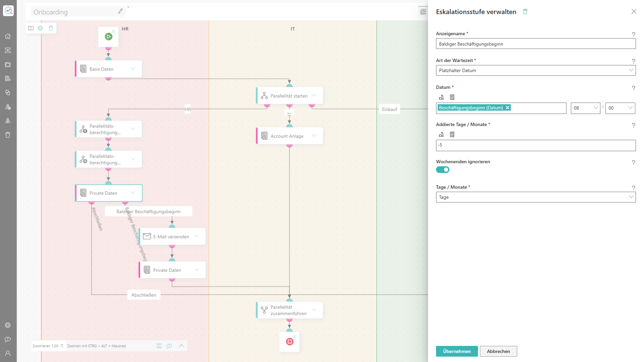
Task: Toggle the Wochenenden ignorieren switch
Action: tap(443, 170)
